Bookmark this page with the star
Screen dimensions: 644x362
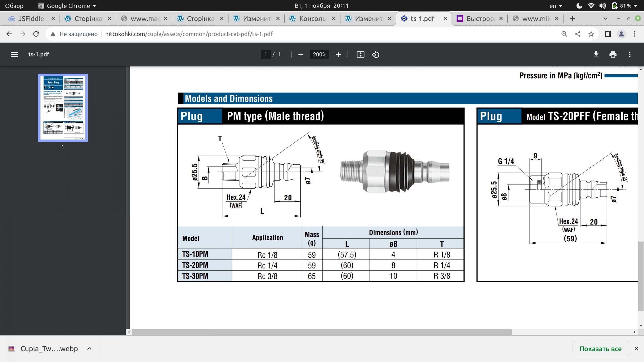coord(591,34)
